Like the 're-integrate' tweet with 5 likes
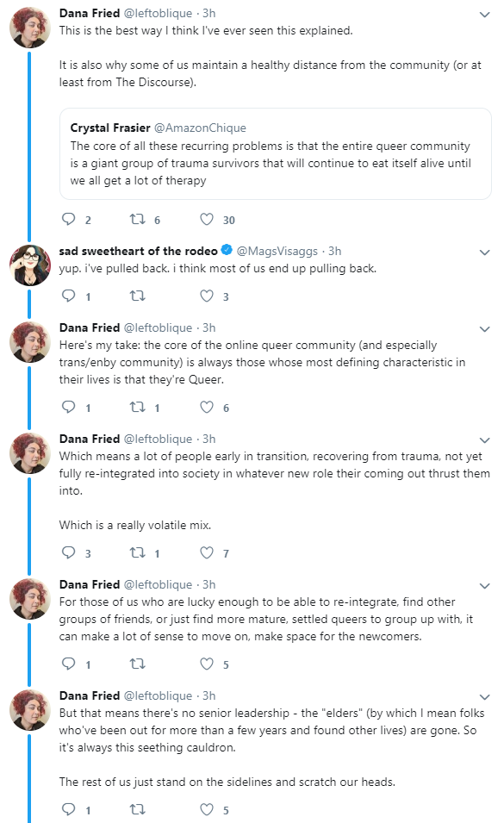504x823 pixels. [x=207, y=664]
